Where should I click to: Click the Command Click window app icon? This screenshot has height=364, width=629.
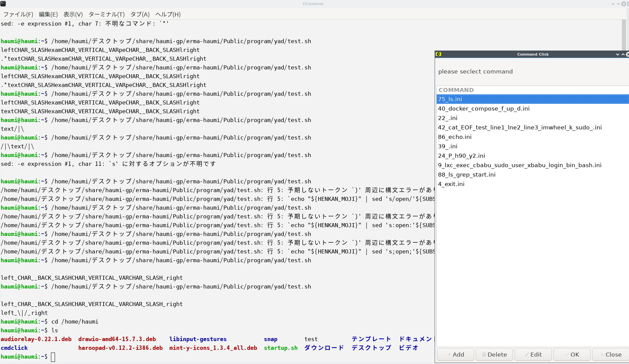438,54
